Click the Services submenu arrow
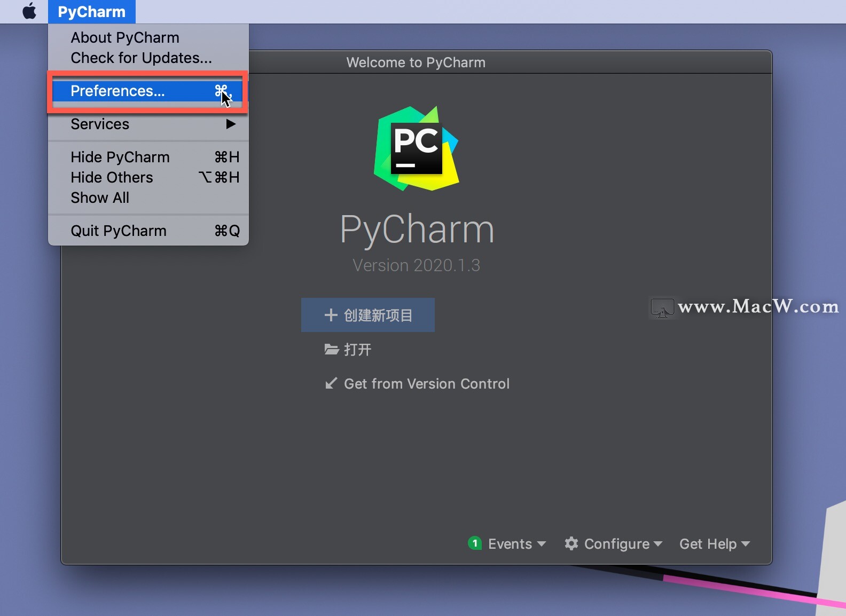846x616 pixels. point(231,124)
